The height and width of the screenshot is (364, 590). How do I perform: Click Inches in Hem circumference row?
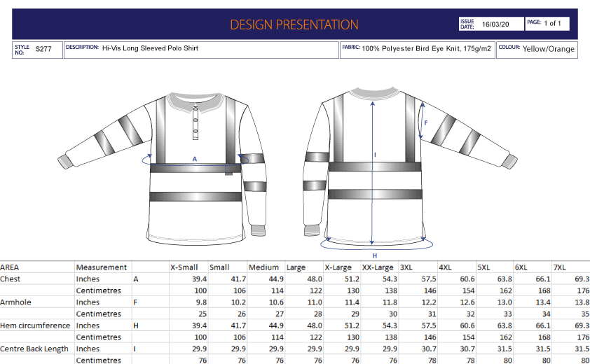pos(88,325)
